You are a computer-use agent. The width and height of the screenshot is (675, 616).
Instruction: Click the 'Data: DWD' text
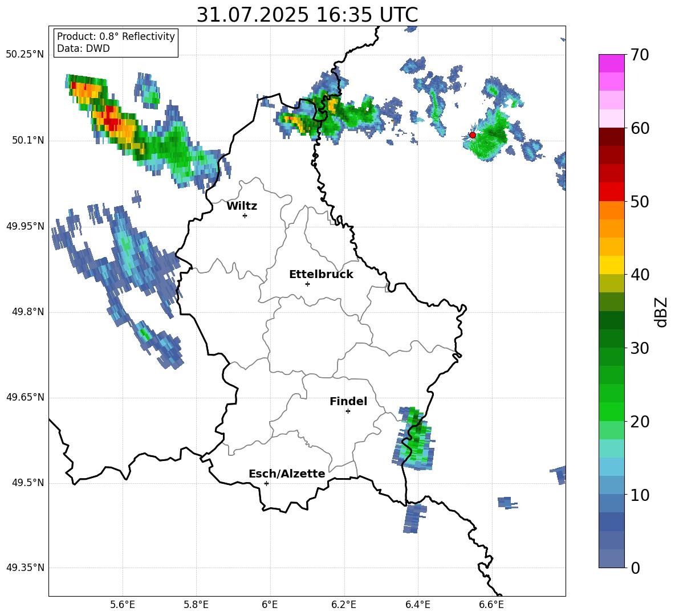(x=83, y=48)
